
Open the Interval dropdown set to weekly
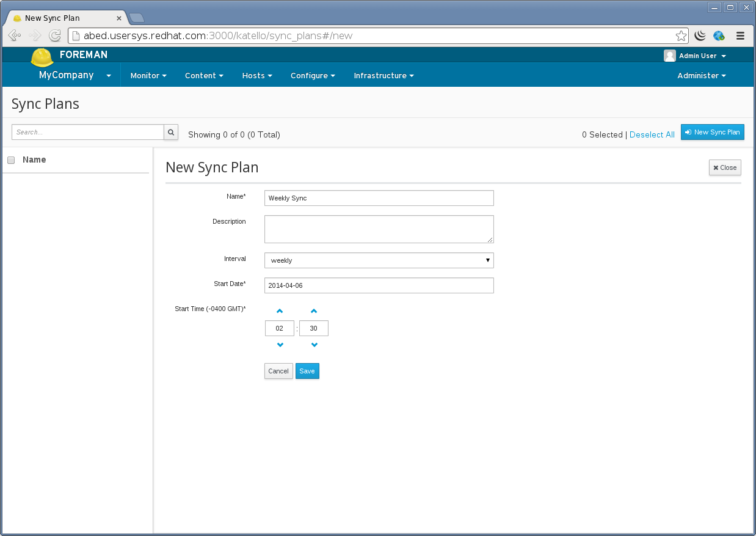pos(379,260)
